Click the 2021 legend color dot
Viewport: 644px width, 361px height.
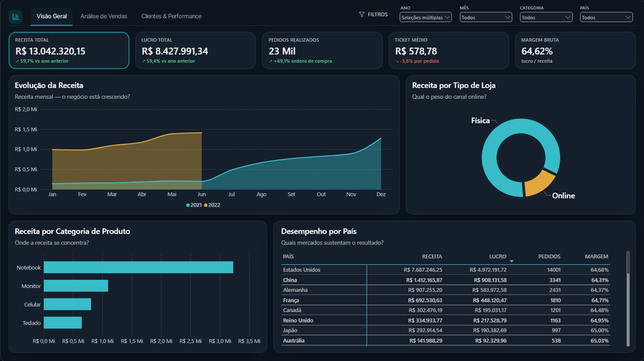click(188, 205)
